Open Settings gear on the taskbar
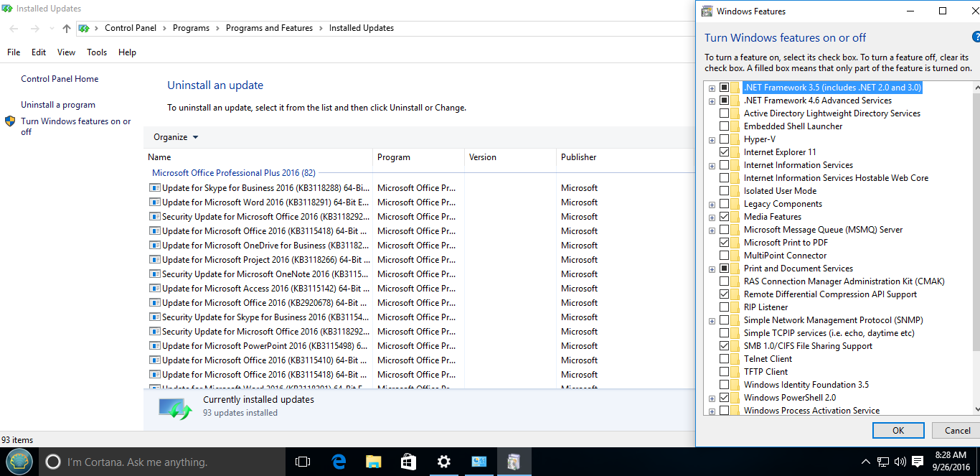This screenshot has width=980, height=476. tap(444, 462)
